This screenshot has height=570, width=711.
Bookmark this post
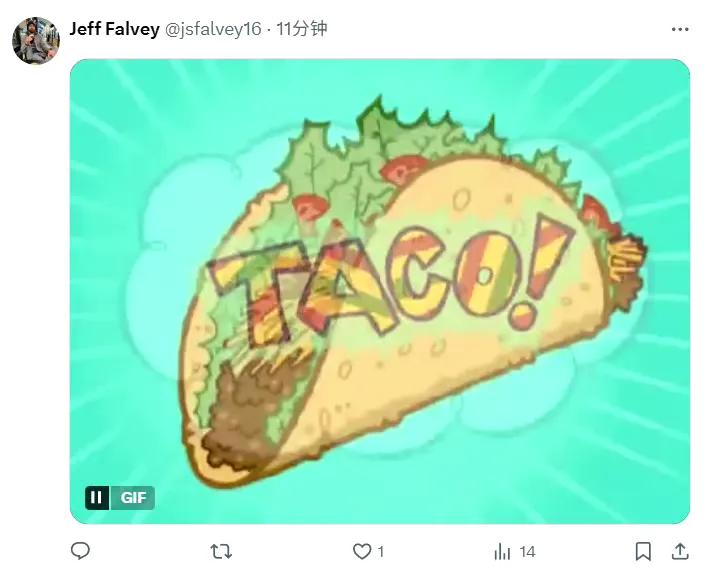click(643, 551)
